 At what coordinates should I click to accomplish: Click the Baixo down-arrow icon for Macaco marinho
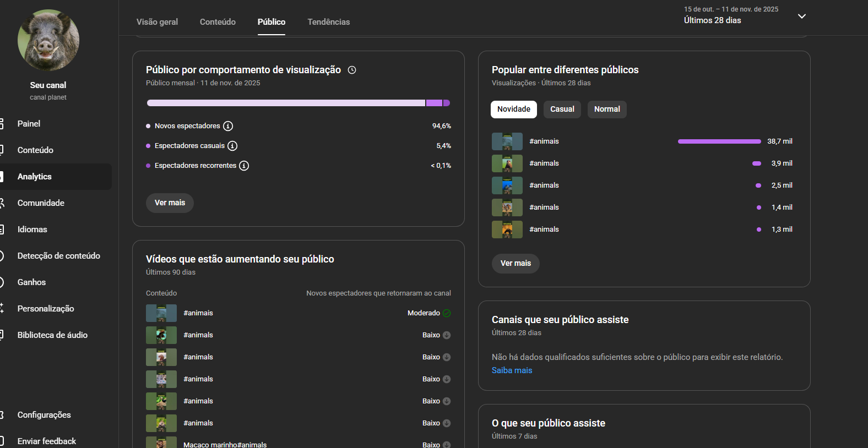point(447,444)
